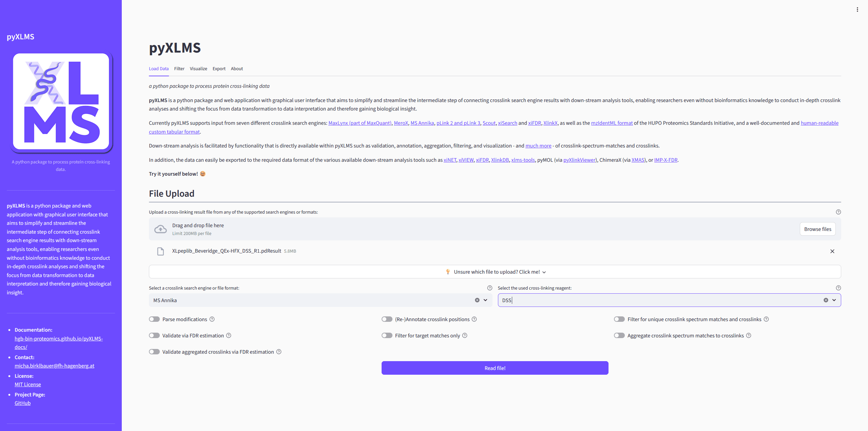This screenshot has width=868, height=431.
Task: Open the three-dot main menu
Action: pos(857,9)
